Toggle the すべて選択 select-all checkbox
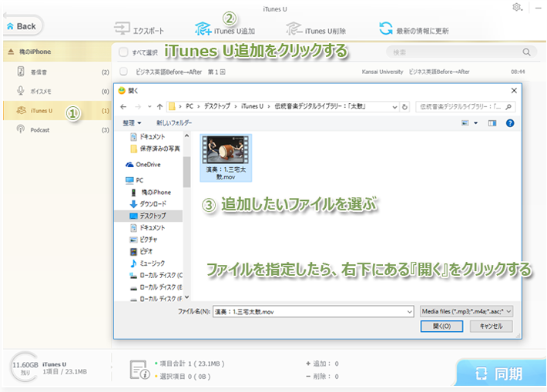The height and width of the screenshot is (392, 547). tap(123, 52)
